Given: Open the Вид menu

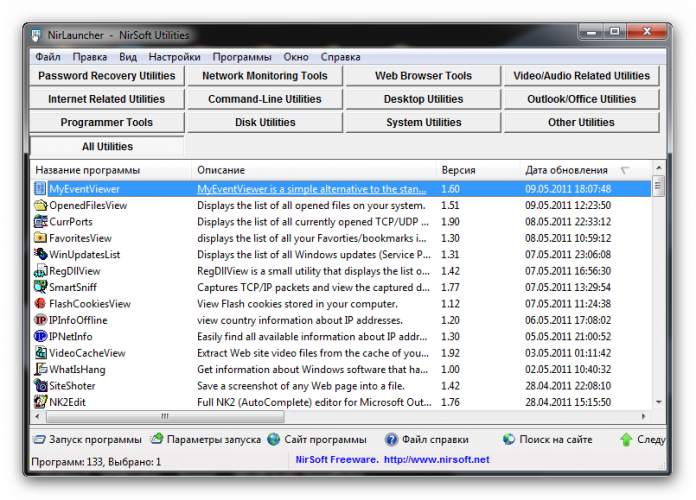Looking at the screenshot, I should [128, 57].
